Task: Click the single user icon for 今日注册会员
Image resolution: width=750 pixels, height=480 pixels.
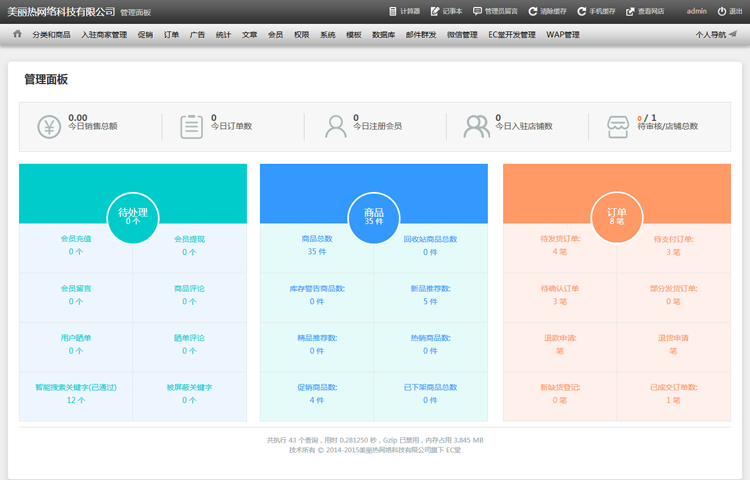Action: tap(336, 127)
